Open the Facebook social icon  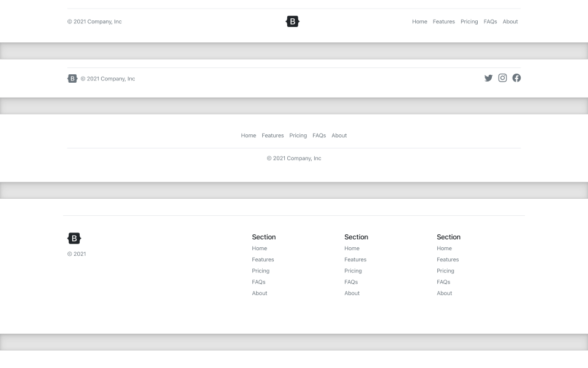point(516,78)
